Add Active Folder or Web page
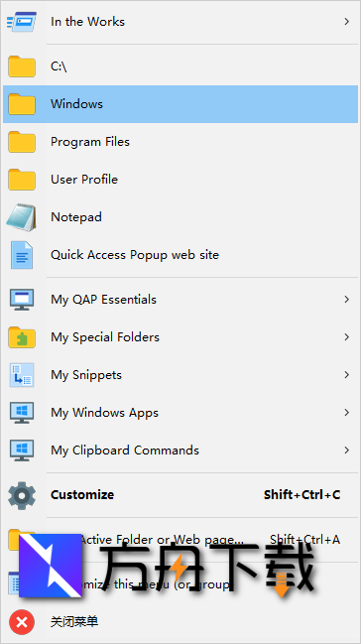Viewport: 361px width, 644px height. pyautogui.click(x=180, y=539)
